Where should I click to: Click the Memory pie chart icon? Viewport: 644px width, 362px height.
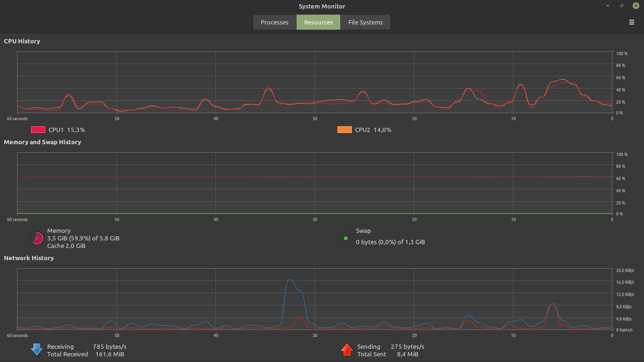pos(37,239)
